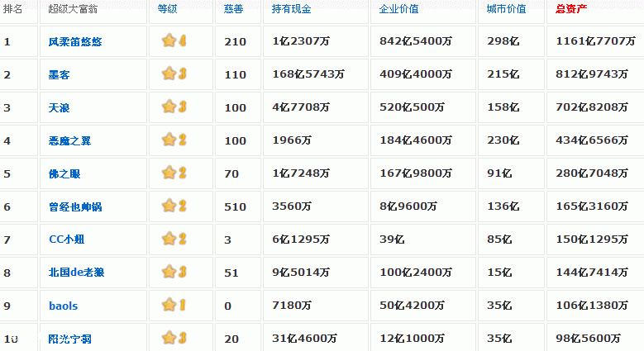Click the star level icon for 恶魔之翼
Image resolution: width=644 pixels, height=351 pixels.
point(174,140)
